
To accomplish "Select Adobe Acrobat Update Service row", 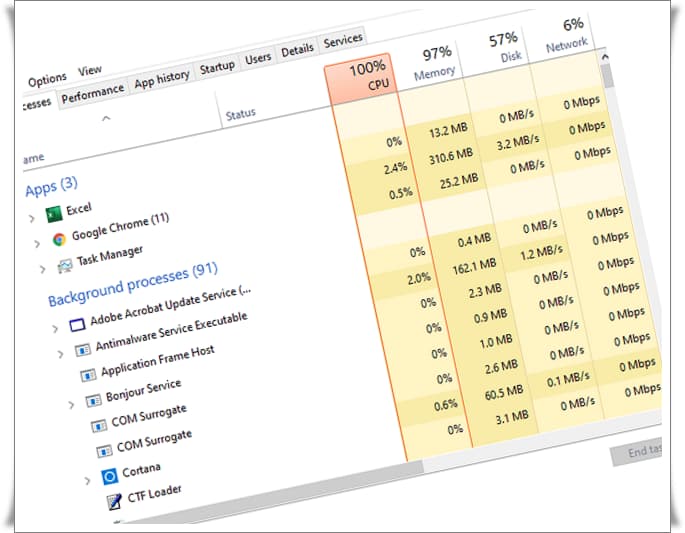I will (x=170, y=306).
